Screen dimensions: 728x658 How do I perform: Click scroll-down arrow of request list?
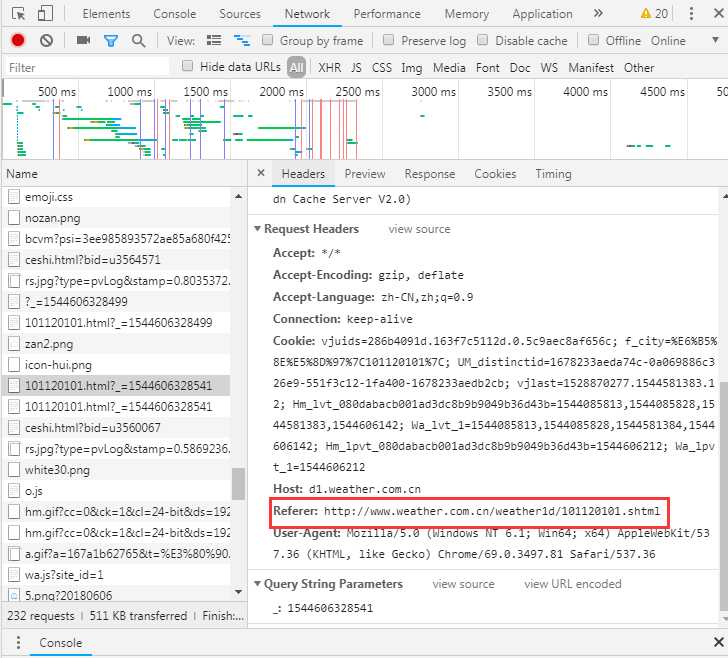tap(238, 592)
